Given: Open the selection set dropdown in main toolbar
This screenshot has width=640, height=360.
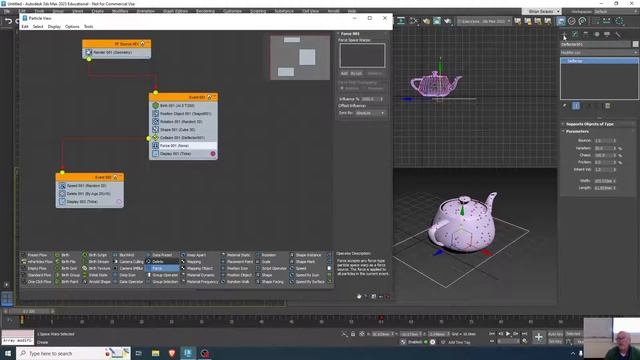Looking at the screenshot, I should pos(484,21).
